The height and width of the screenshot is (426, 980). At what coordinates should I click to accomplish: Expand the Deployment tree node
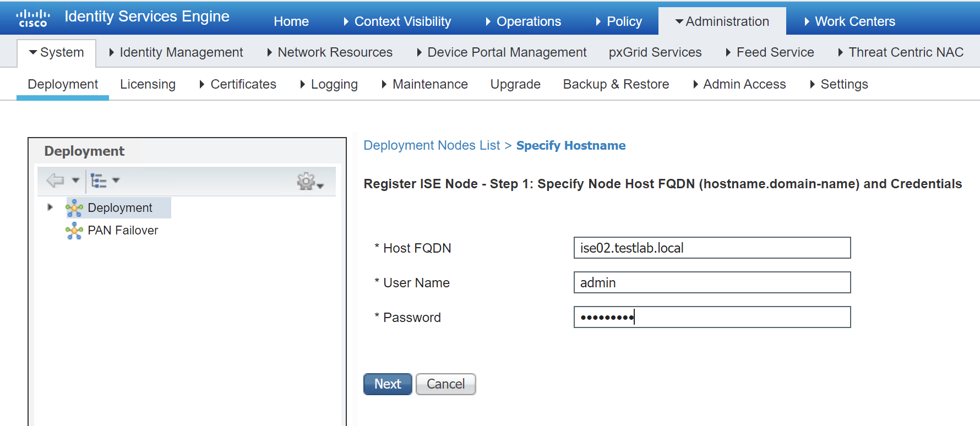point(50,207)
